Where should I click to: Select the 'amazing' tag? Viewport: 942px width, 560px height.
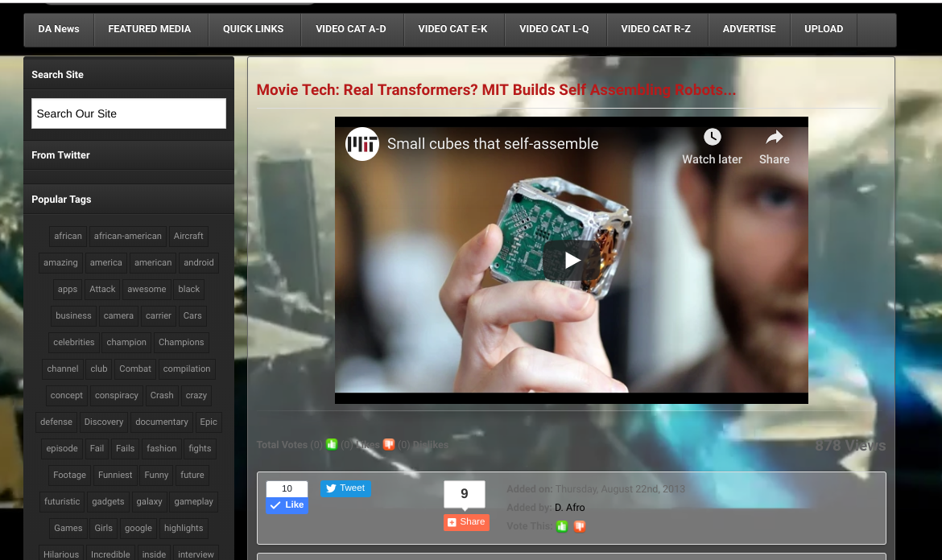(60, 262)
